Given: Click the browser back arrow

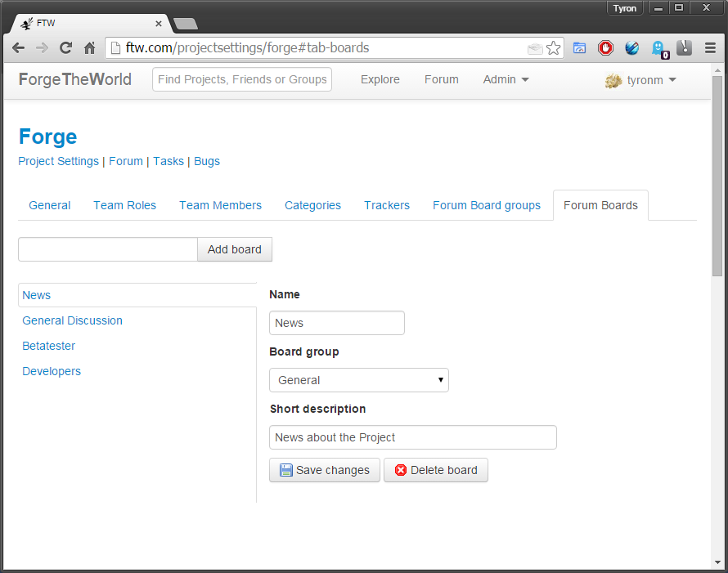Looking at the screenshot, I should tap(18, 48).
